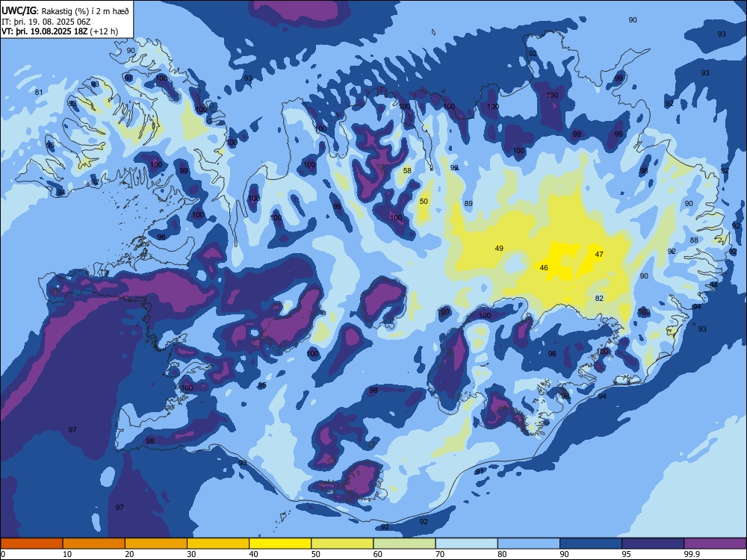Choose the dark blue 90–95 legend swatch
The height and width of the screenshot is (560, 747).
591,544
